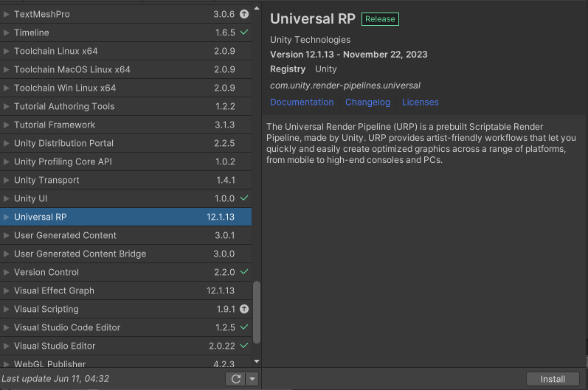
Task: Select the Unity Distribution Portal package
Action: [x=125, y=143]
